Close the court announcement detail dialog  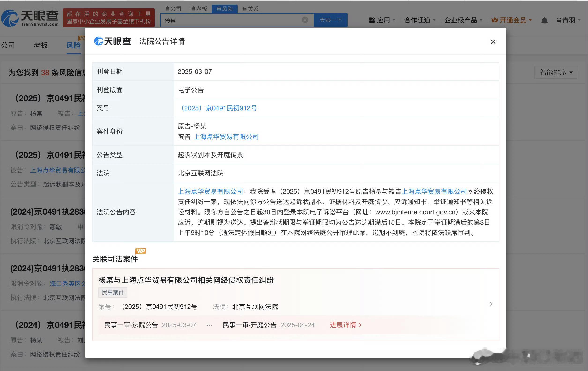(x=493, y=42)
